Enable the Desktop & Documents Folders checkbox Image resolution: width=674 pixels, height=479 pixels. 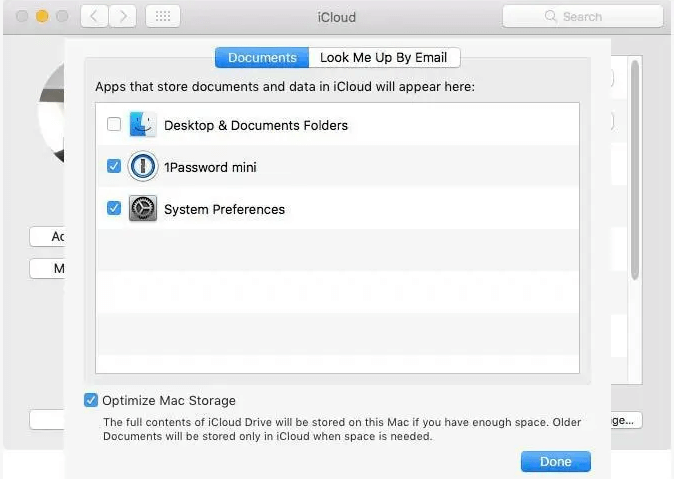pos(114,125)
